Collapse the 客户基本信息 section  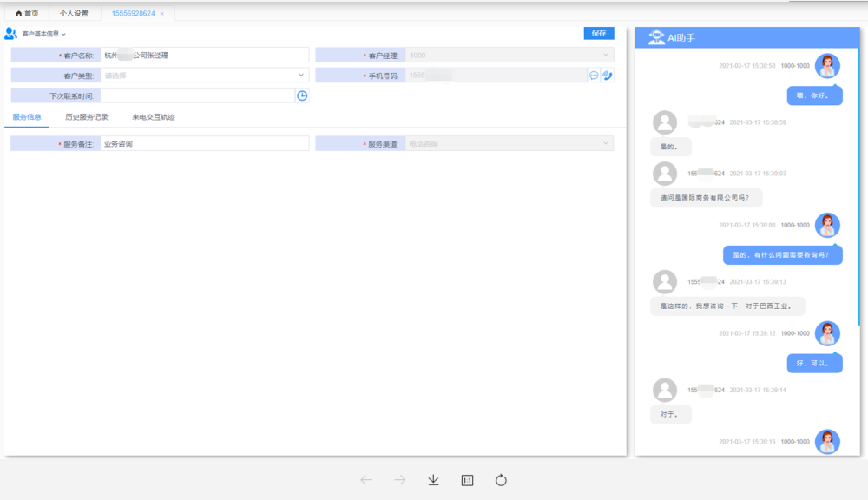coord(63,35)
